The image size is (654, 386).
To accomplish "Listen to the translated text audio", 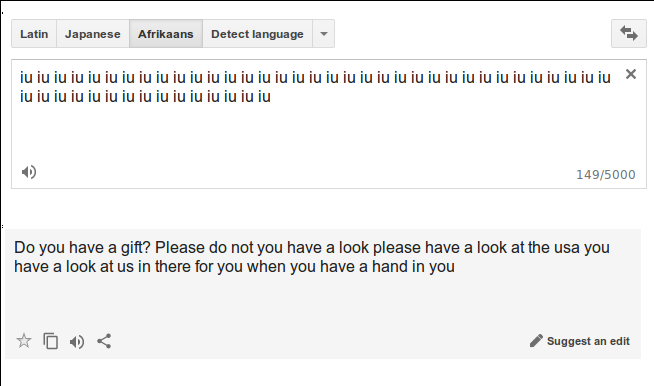I will pyautogui.click(x=77, y=342).
